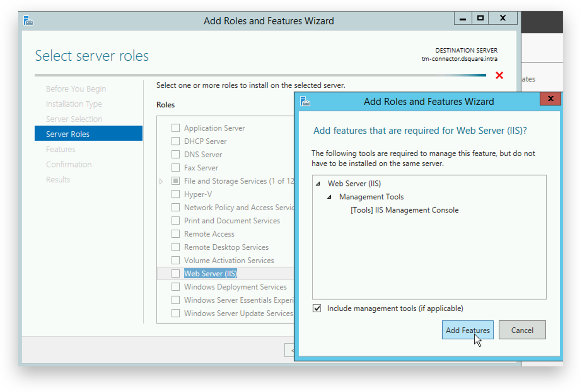Minimize the main wizard window
This screenshot has width=581, height=392.
click(x=463, y=18)
